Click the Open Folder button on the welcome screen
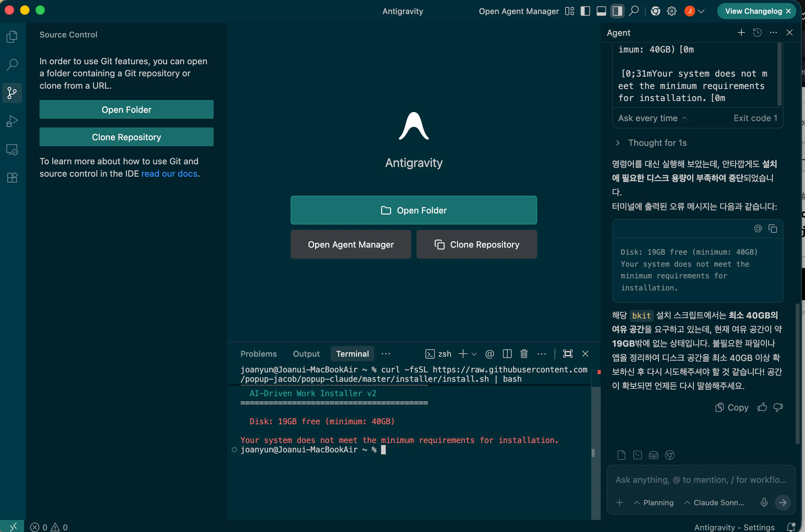Viewport: 805px width, 532px height. pyautogui.click(x=414, y=210)
